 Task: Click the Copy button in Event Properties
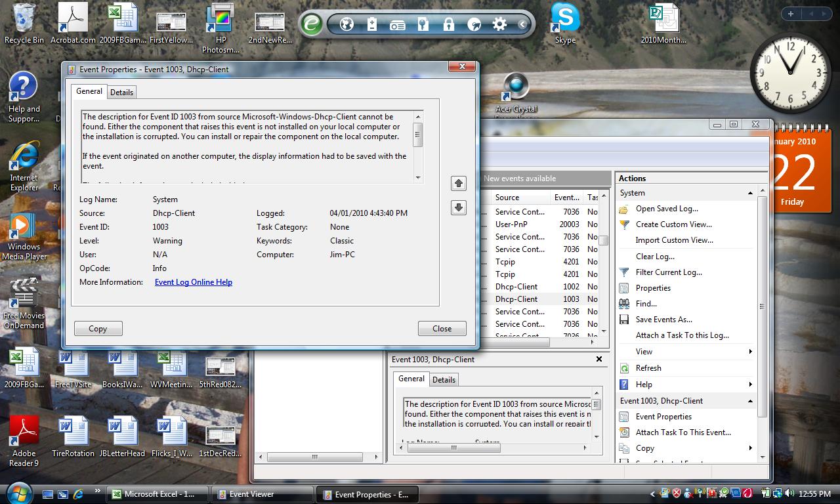point(98,329)
